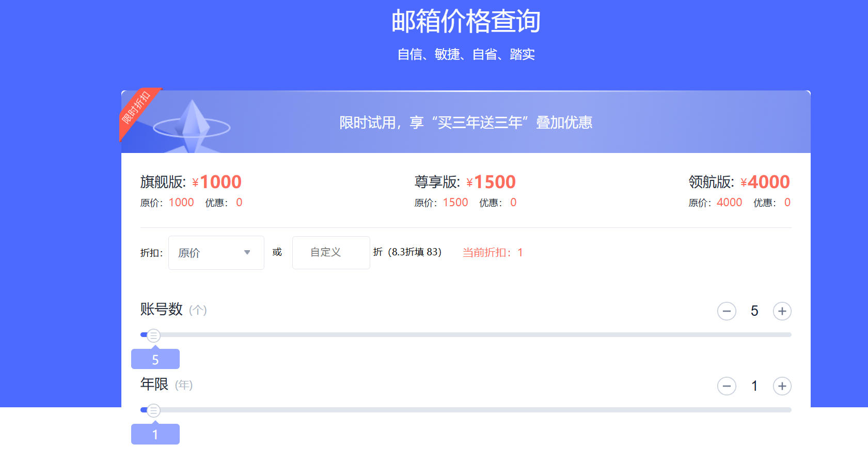Click the 年限 stepper value 1
Viewport: 868px width, 460px height.
click(754, 386)
